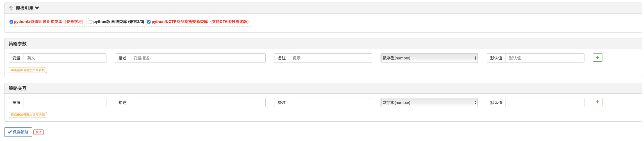This screenshot has width=644, height=141.
Task: Uncheck python版CTP商品期货交易类库 checkbox
Action: point(149,22)
